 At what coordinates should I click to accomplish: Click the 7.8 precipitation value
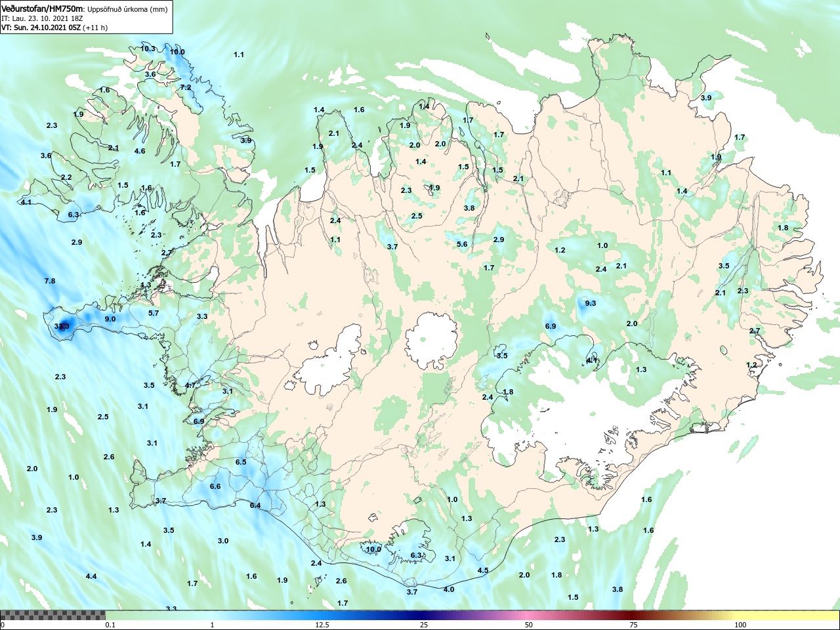tap(50, 281)
